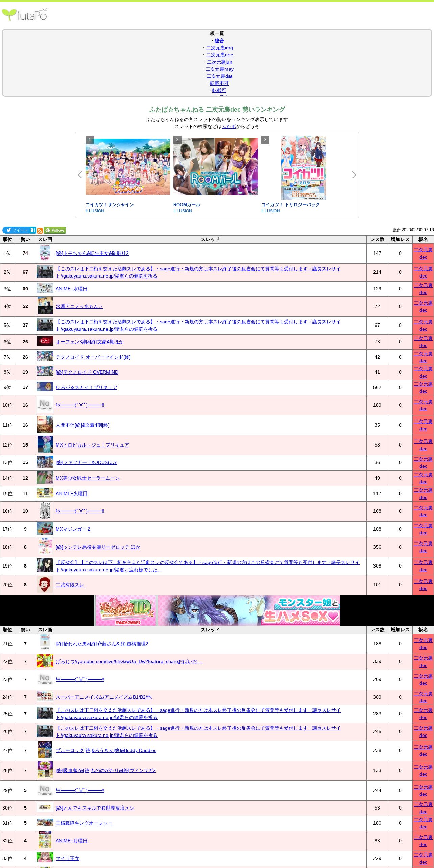Viewport: 434px width, 868px height.
Task: Bookmark with the Hatena B! button
Action: 33,230
